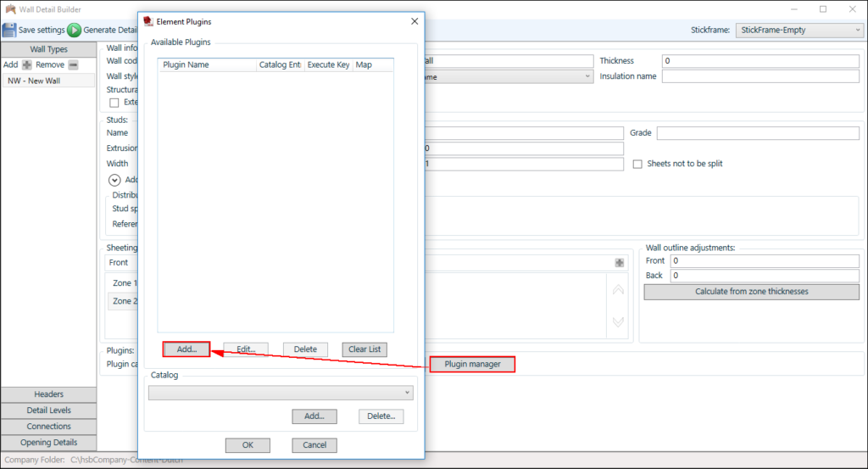The height and width of the screenshot is (469, 868).
Task: Click the Insulation name input field
Action: pyautogui.click(x=760, y=76)
